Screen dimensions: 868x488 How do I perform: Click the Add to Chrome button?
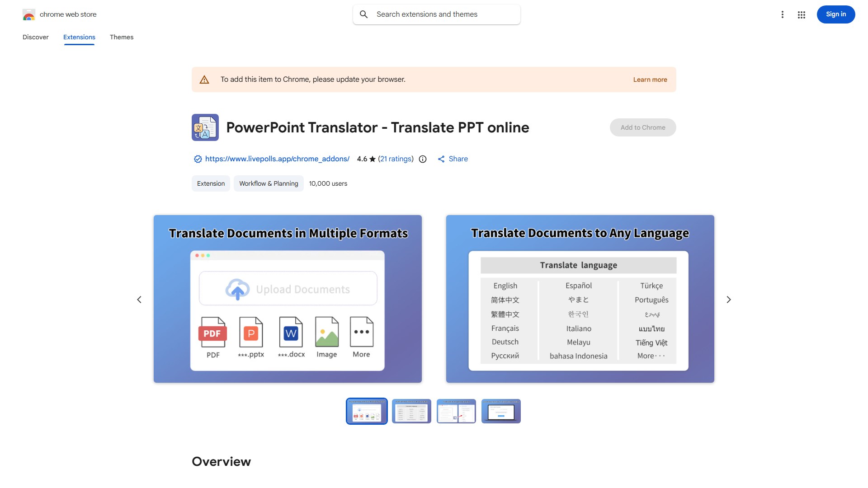(642, 127)
